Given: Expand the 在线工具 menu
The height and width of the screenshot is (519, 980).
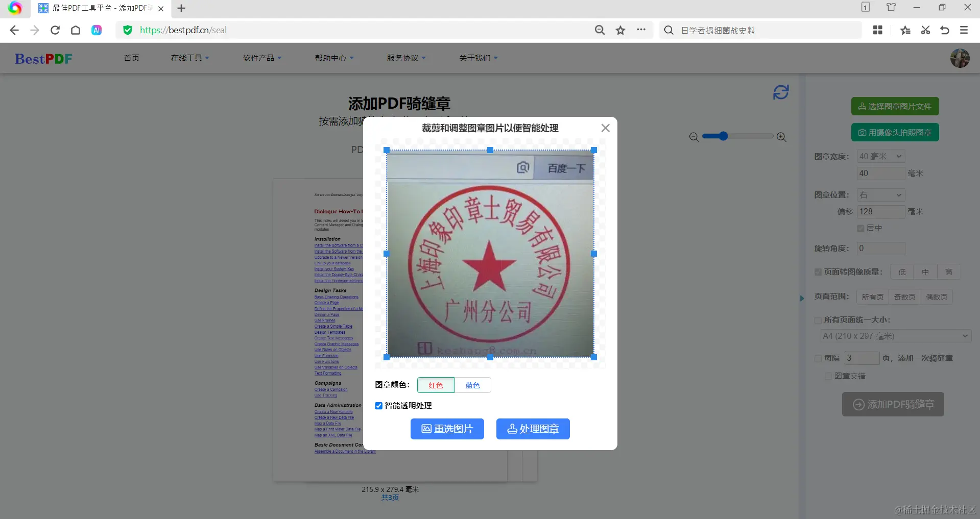Looking at the screenshot, I should tap(190, 58).
